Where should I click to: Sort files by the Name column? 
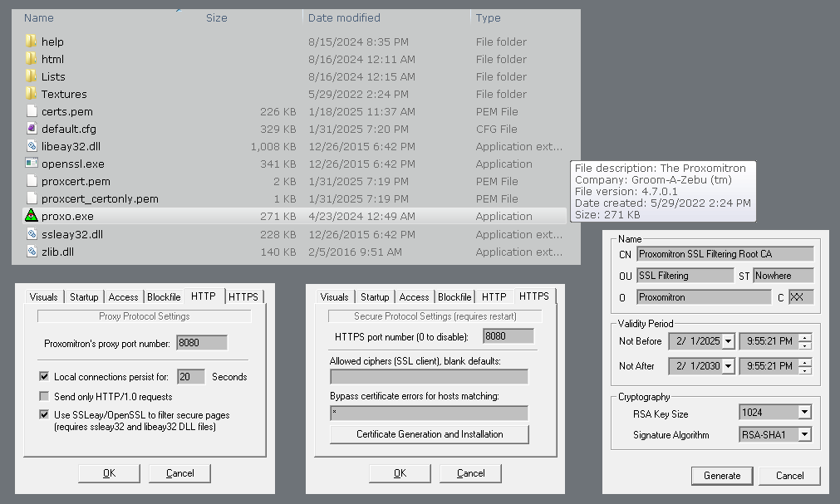(38, 17)
